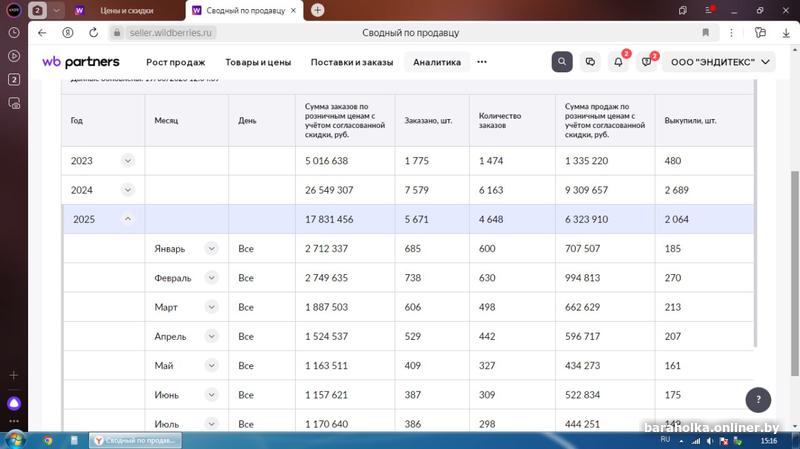Open the round help question-mark button

click(759, 401)
